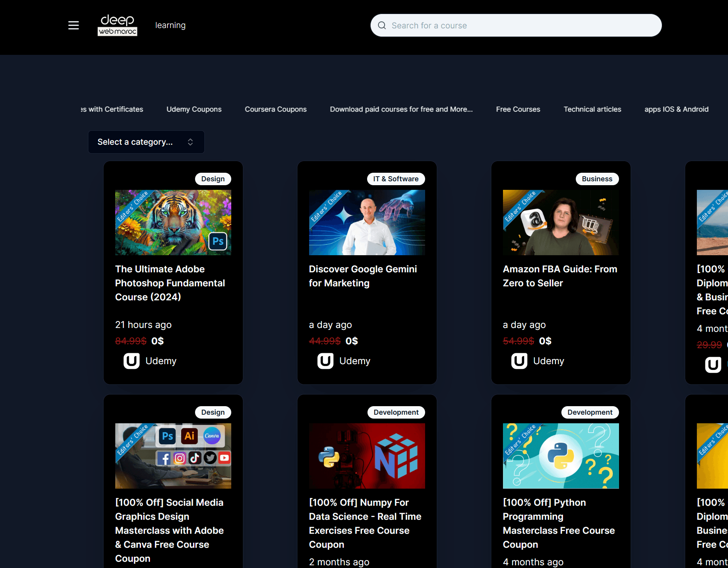The image size is (728, 568).
Task: Click the crossed-out 84.99$ price
Action: 131,341
